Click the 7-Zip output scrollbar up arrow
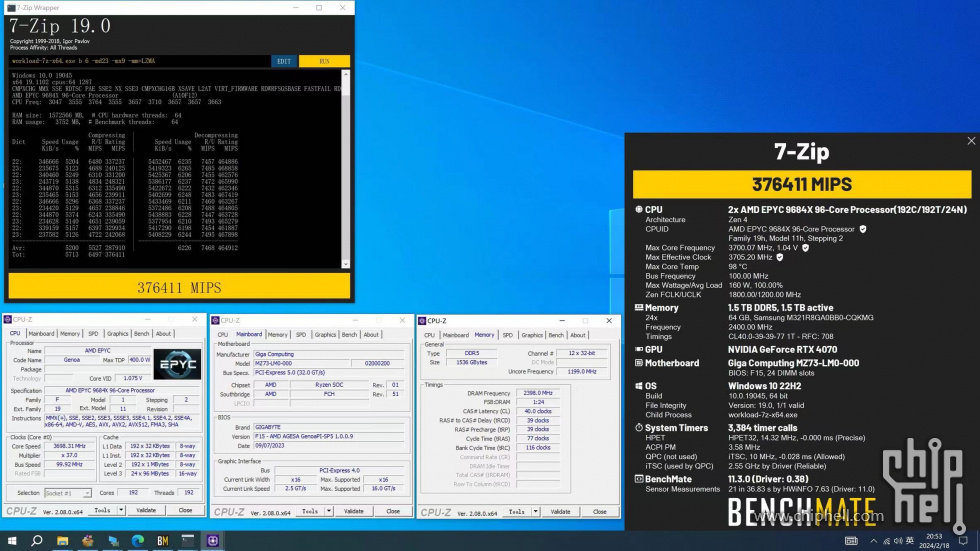The image size is (980, 551). click(x=346, y=74)
